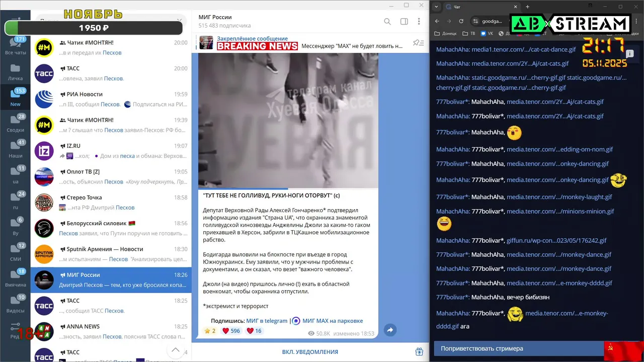Show the pinned messages list icon
The width and height of the screenshot is (644, 362).
click(x=418, y=43)
